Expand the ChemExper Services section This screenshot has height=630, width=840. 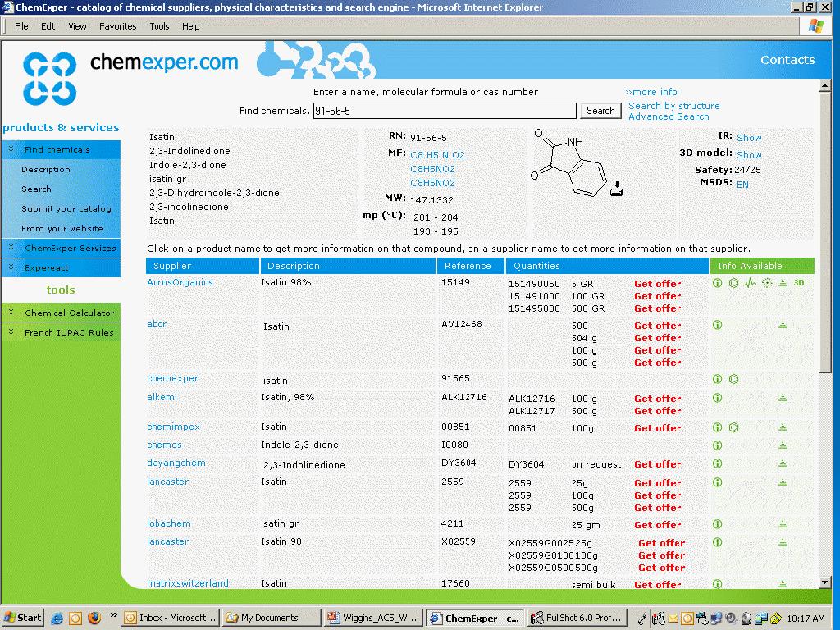11,248
